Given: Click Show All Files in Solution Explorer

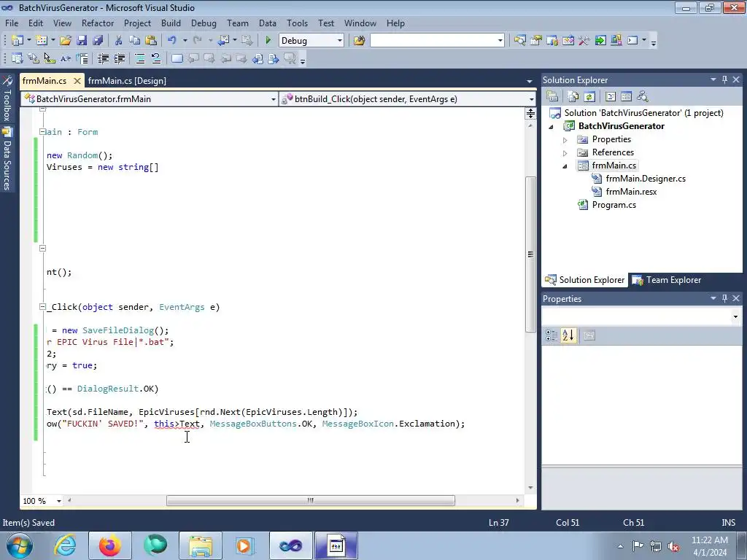Looking at the screenshot, I should click(x=573, y=97).
